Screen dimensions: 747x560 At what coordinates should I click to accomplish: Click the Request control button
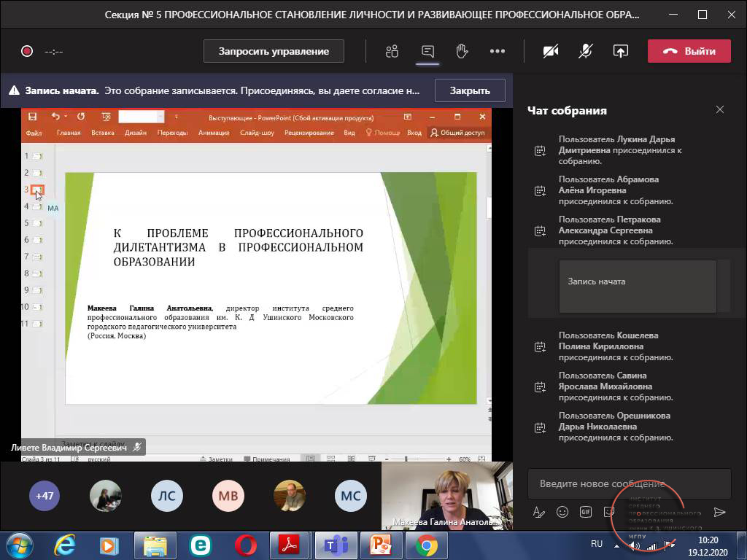274,51
